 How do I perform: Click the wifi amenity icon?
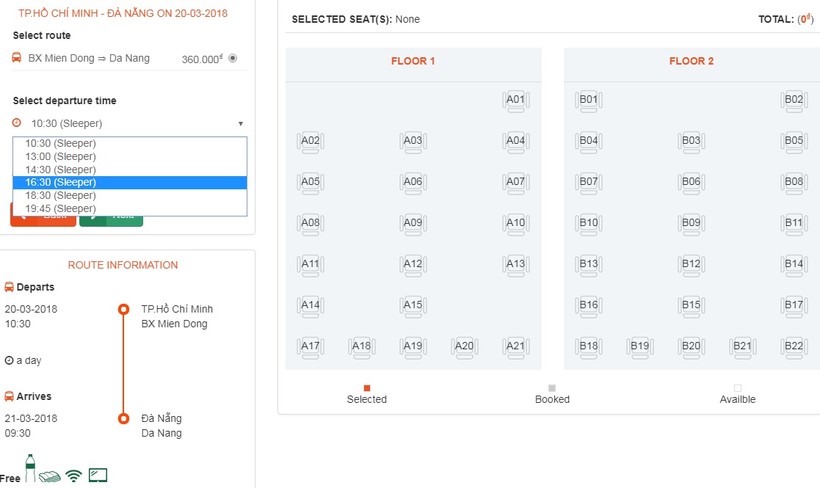(x=74, y=476)
